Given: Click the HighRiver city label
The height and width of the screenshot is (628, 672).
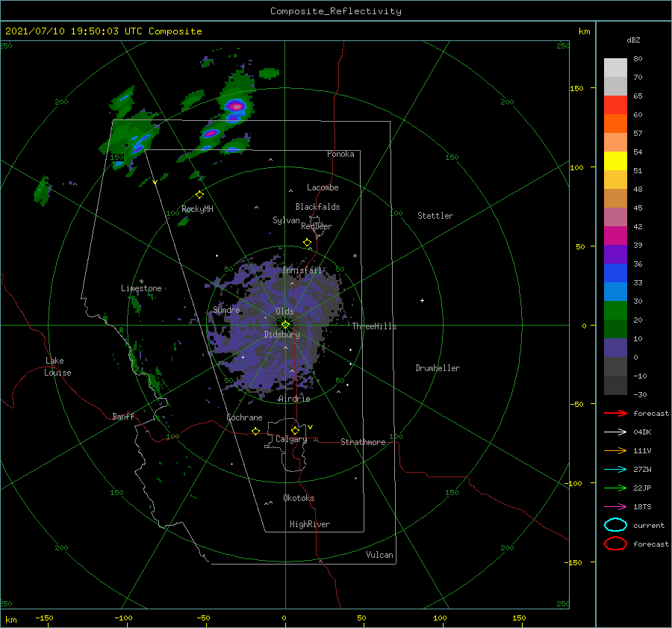Looking at the screenshot, I should pyautogui.click(x=310, y=524).
